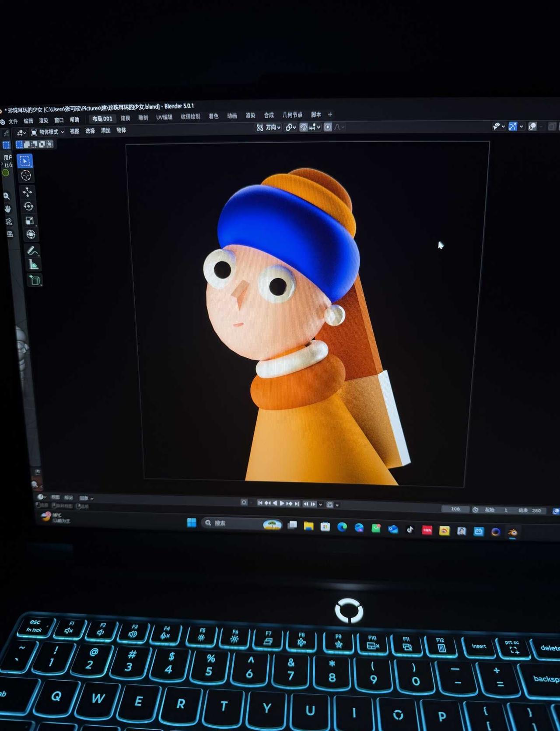The width and height of the screenshot is (560, 731).
Task: Click the current frame field showing 108
Action: [x=455, y=509]
